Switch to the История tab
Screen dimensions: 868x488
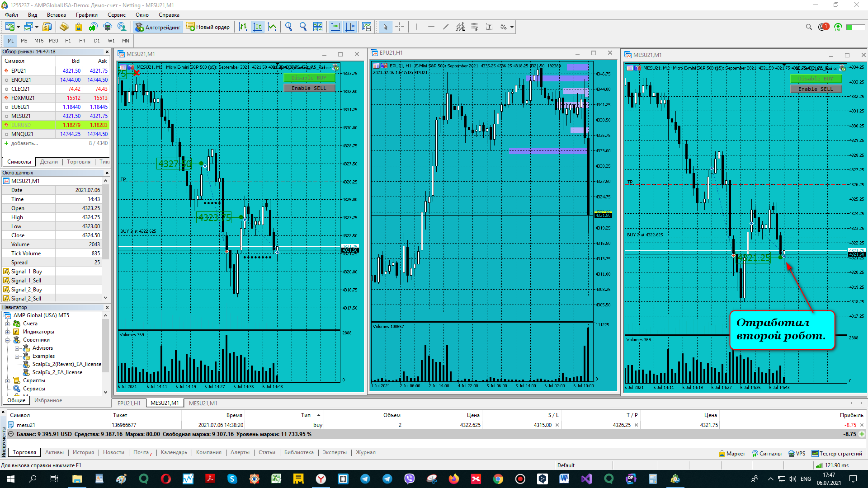83,452
